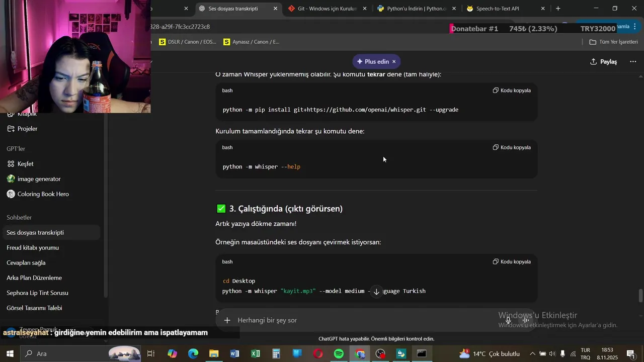Switch the TUR TRQ input language

[x=586, y=353]
